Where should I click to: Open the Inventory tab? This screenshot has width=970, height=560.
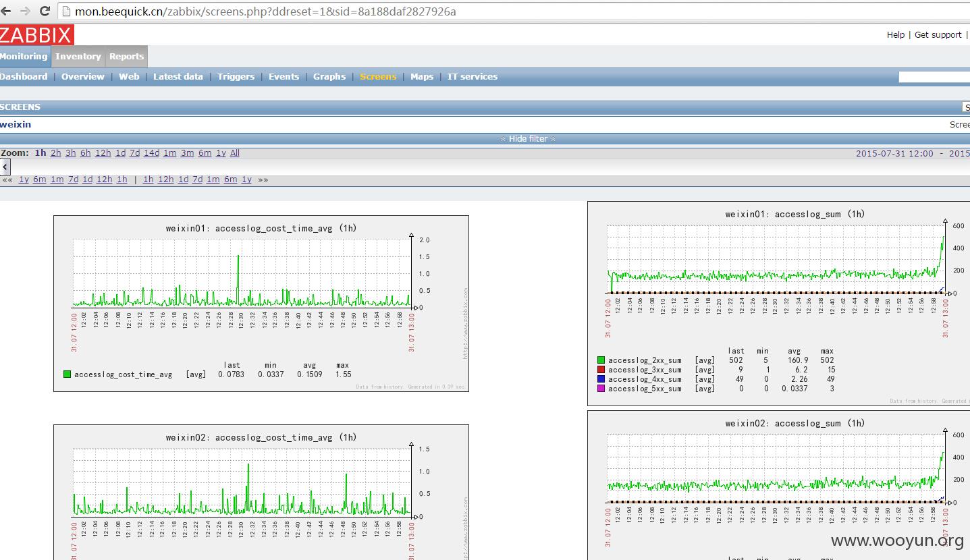78,57
